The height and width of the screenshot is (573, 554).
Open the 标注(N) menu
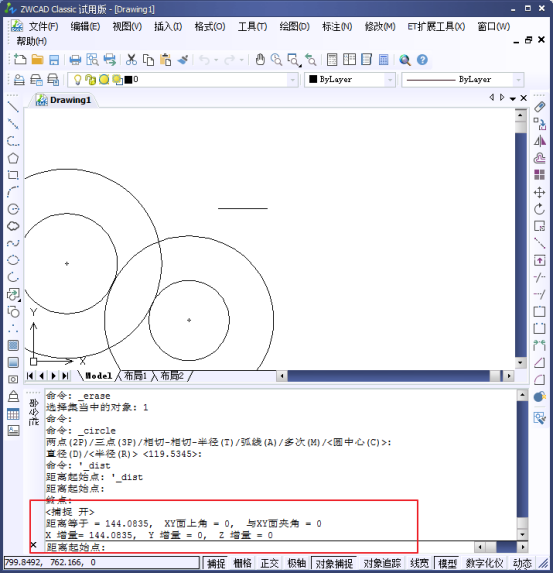(x=337, y=27)
